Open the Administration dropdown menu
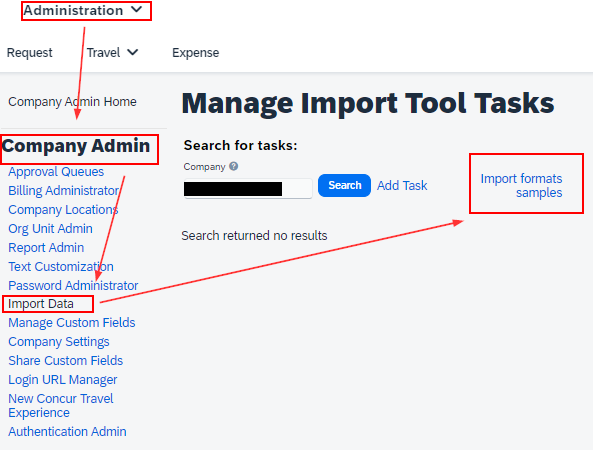Screen dimensions: 593x450 (83, 11)
